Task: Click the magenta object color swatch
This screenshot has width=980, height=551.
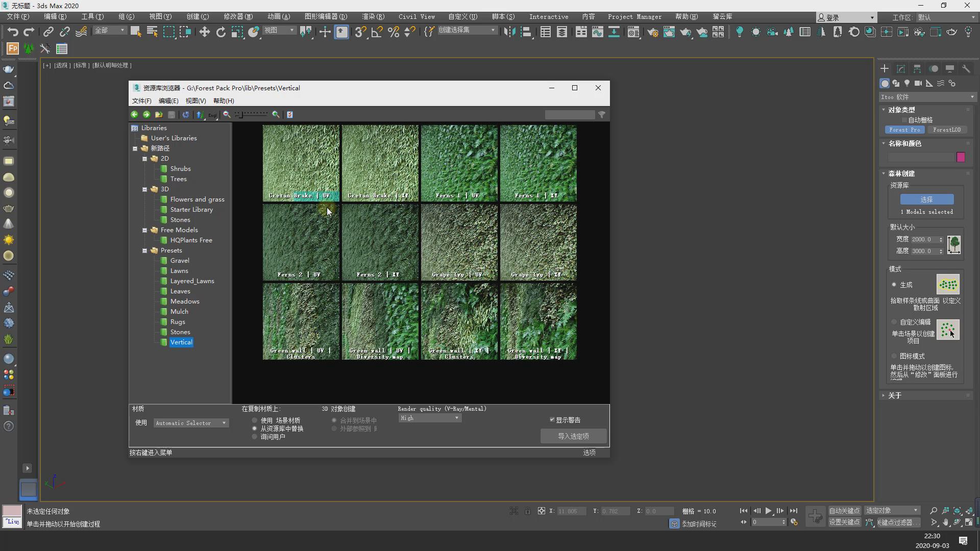Action: click(961, 157)
